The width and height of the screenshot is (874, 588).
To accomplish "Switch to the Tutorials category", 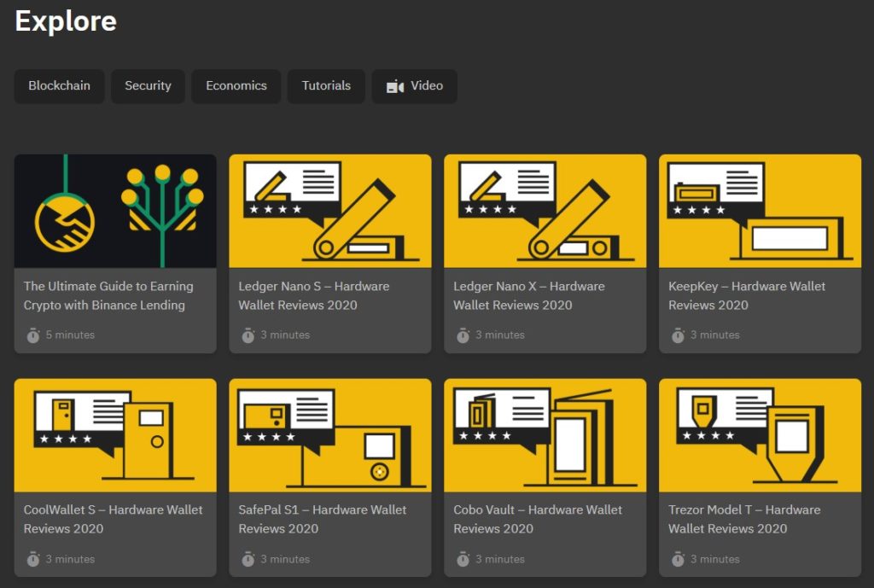I will [x=326, y=86].
